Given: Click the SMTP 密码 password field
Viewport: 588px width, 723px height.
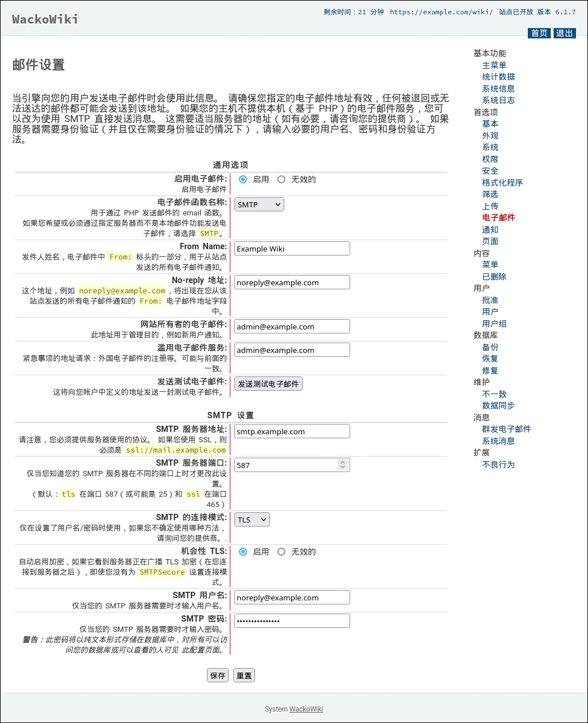Looking at the screenshot, I should [292, 621].
